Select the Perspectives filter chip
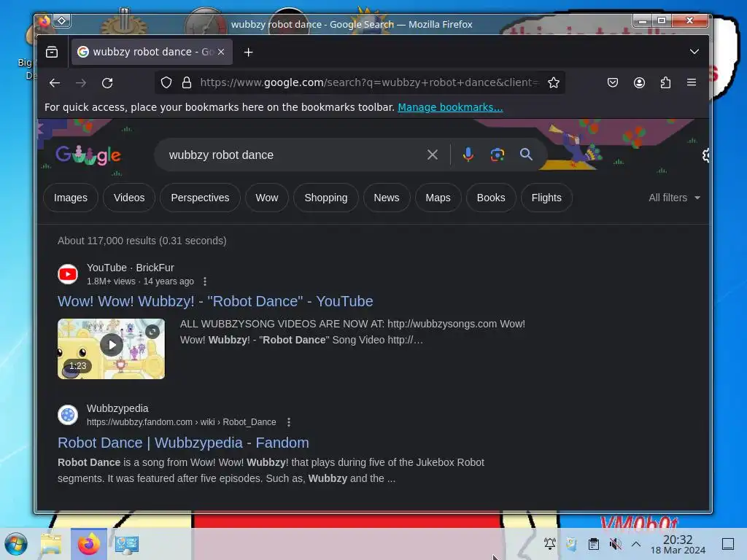 (x=200, y=198)
